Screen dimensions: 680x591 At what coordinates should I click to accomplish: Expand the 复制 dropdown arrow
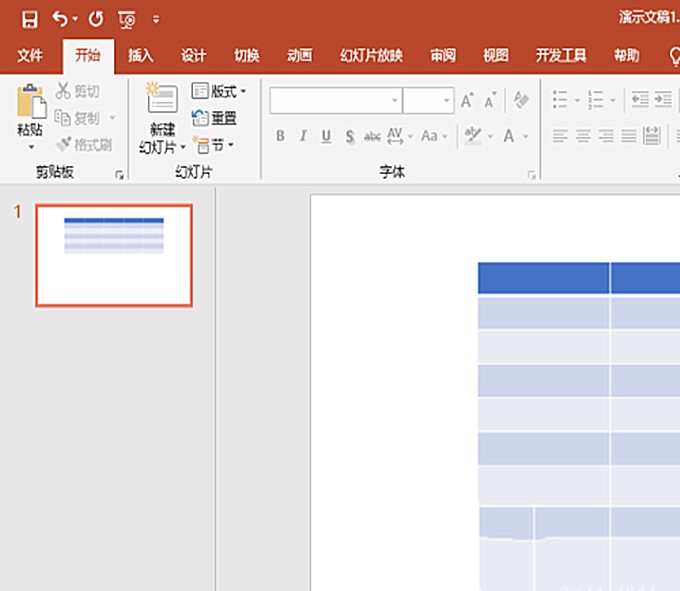[113, 118]
